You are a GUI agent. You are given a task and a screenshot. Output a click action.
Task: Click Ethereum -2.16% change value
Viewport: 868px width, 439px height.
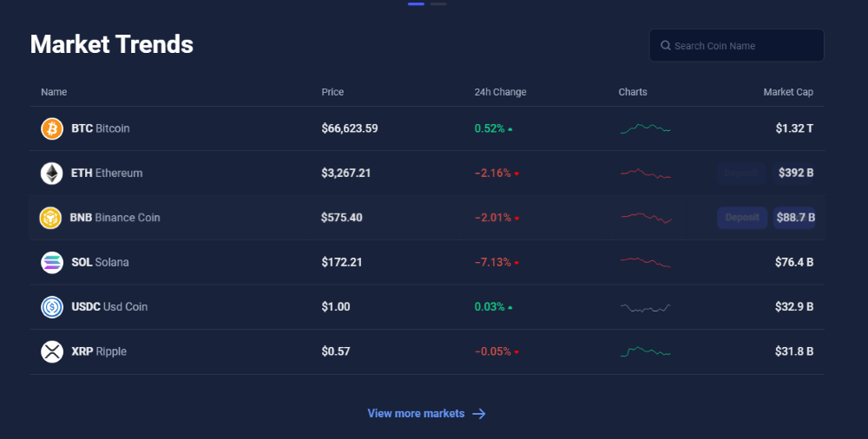(x=493, y=174)
